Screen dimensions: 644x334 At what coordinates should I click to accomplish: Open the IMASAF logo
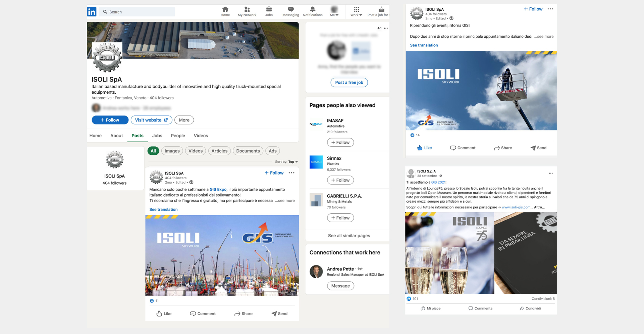(316, 124)
